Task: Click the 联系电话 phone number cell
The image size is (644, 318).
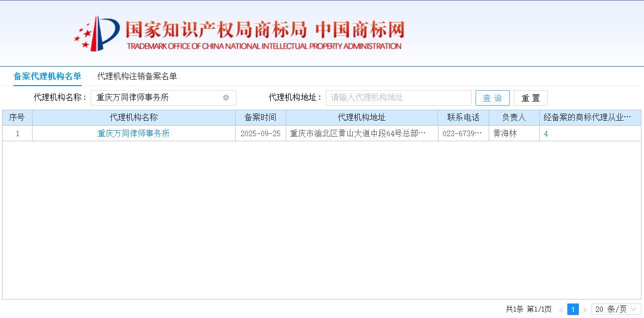Action: (462, 134)
